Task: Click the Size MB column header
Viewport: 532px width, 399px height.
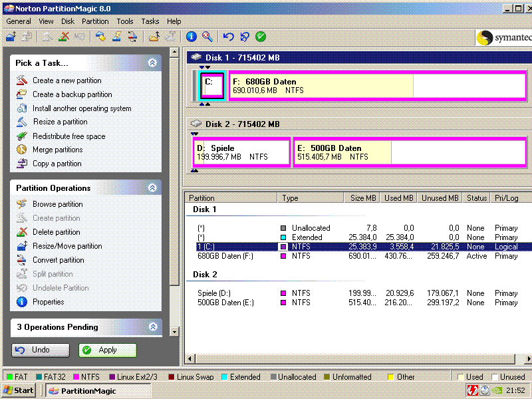Action: point(362,198)
